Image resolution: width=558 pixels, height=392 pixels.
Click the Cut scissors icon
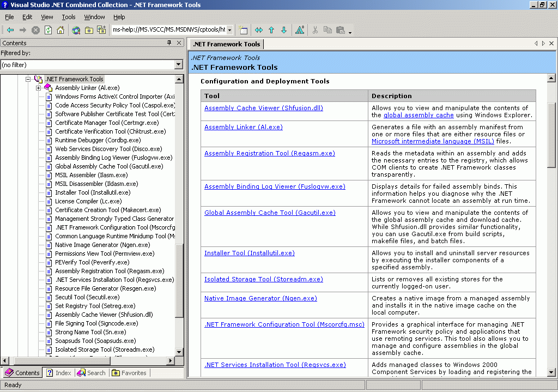(x=315, y=31)
